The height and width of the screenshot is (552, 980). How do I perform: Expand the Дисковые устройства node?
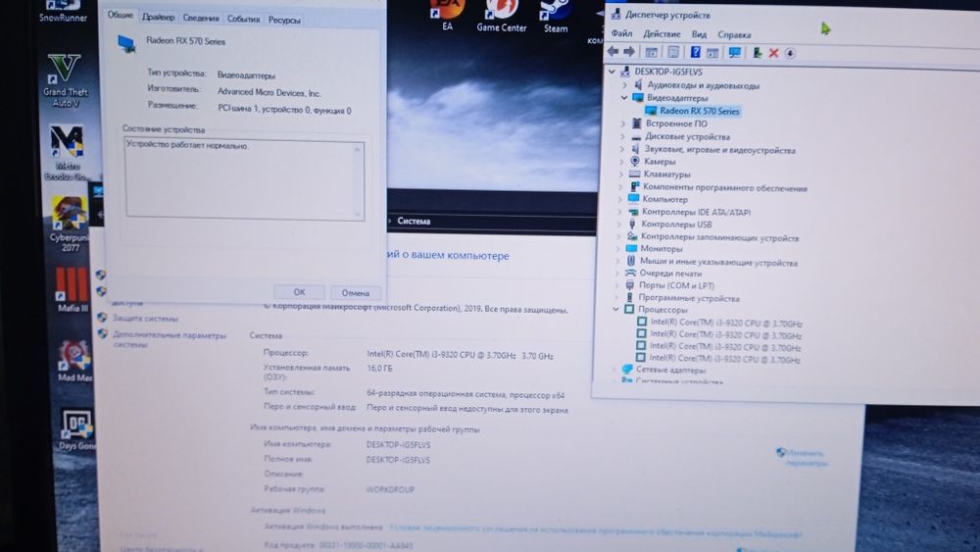622,136
